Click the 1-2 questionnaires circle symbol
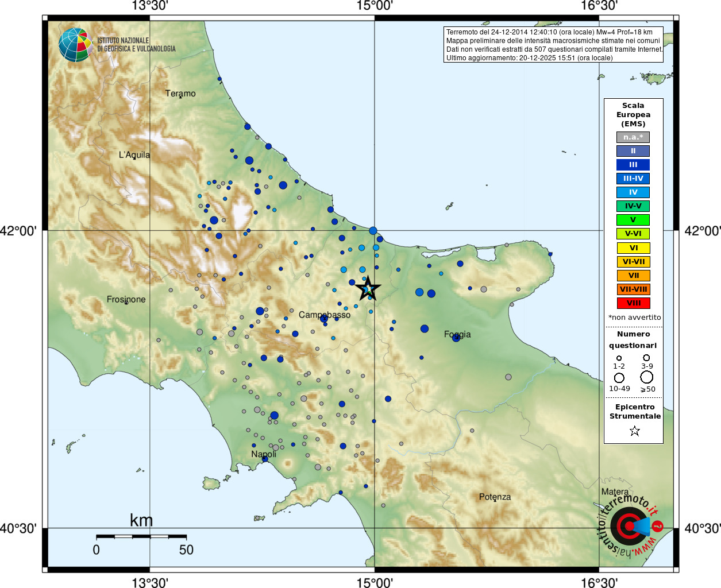721x588 pixels. pyautogui.click(x=619, y=358)
